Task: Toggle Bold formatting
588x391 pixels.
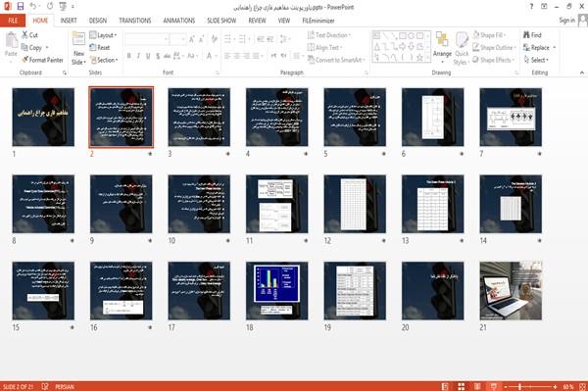Action: 128,56
